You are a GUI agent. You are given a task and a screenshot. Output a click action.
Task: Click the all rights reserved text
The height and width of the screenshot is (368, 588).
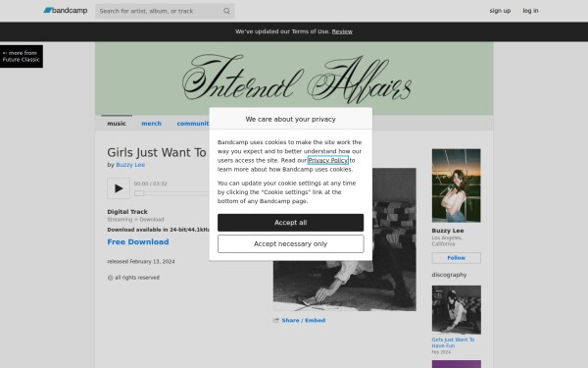[x=133, y=278]
